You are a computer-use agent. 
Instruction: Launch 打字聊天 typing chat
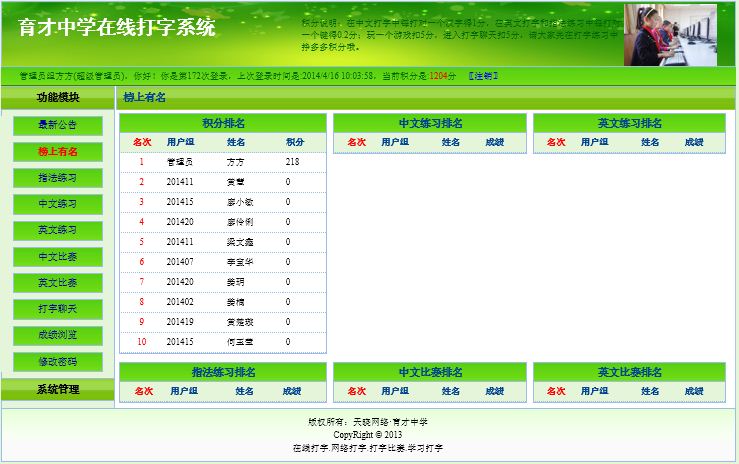(57, 309)
